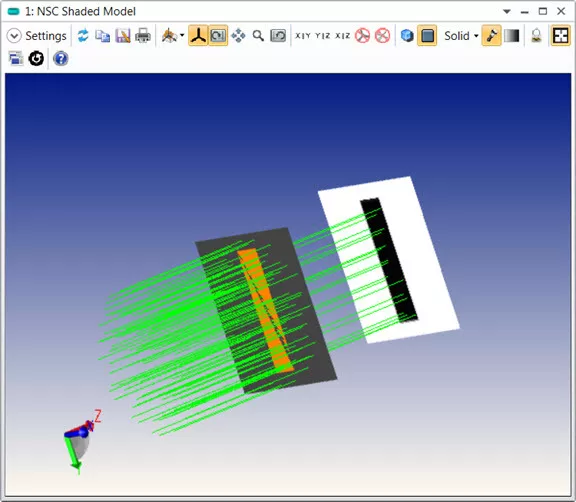Click the black circular reset arrow icon
Viewport: 576px width, 502px height.
coord(36,58)
